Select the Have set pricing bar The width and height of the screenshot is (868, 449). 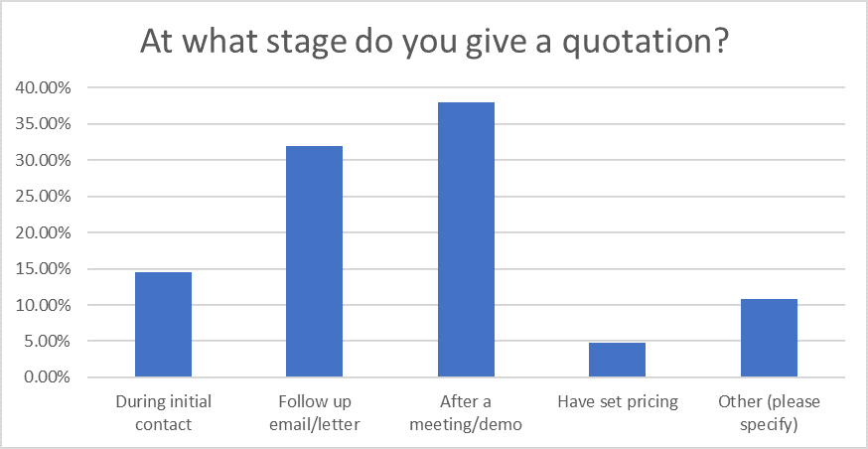coord(617,360)
